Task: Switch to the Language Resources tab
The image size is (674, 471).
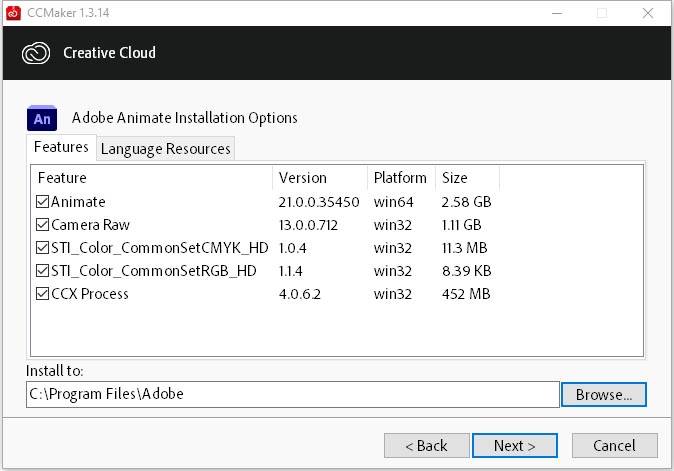Action: 165,149
